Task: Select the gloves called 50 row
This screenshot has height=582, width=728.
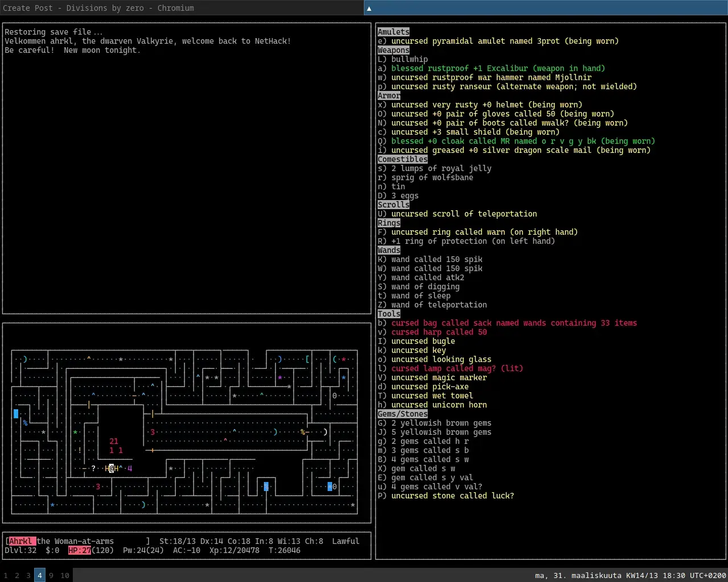Action: (496, 114)
